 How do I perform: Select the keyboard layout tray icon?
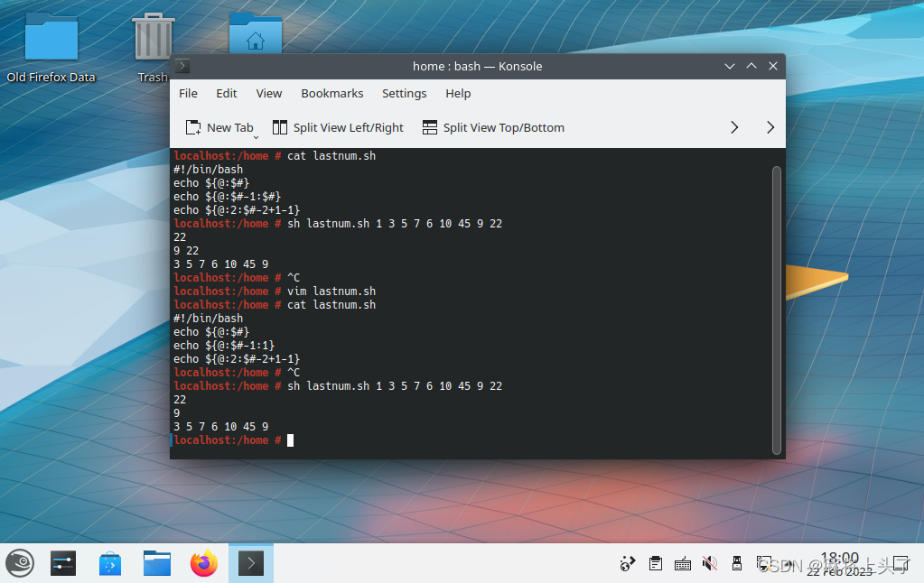pyautogui.click(x=682, y=562)
